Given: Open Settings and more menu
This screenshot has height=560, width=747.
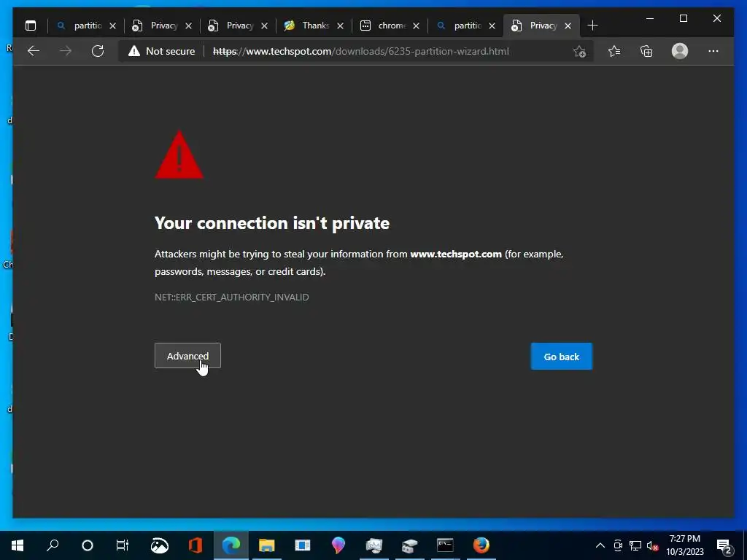Looking at the screenshot, I should click(713, 51).
